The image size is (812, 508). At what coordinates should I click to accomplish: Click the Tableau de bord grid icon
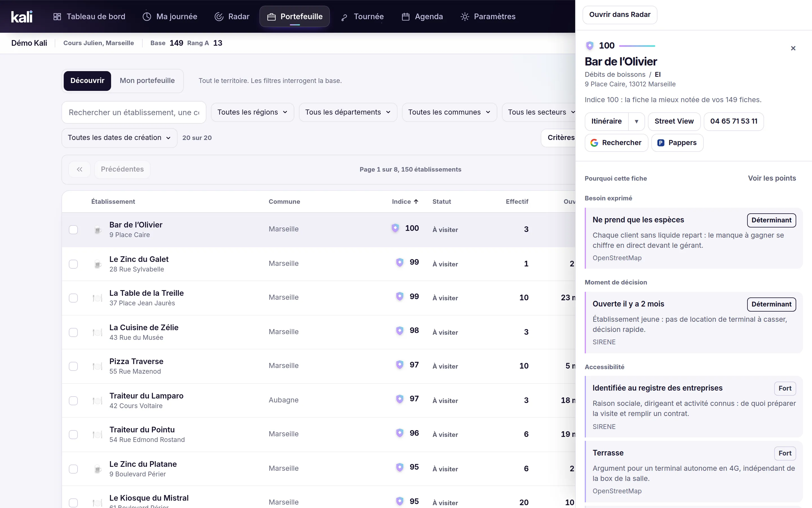(x=57, y=16)
